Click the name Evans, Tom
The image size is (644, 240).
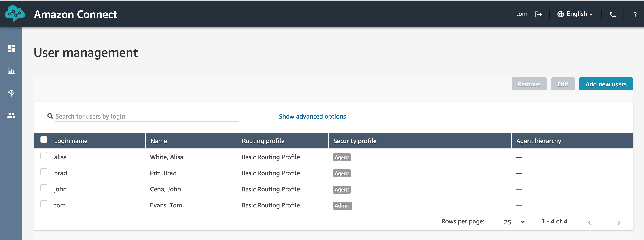tap(166, 205)
